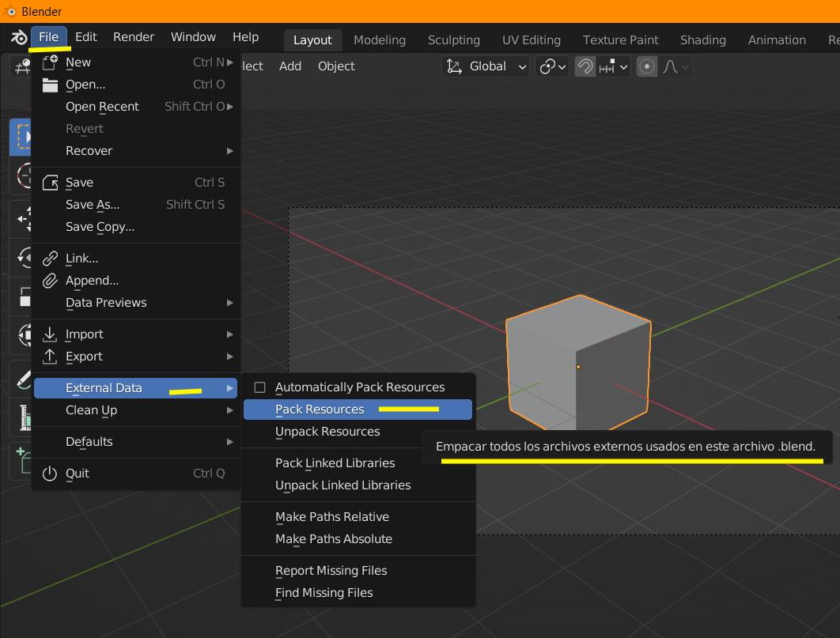Open the proportional falloff curve dropdown
Viewport: 840px width, 638px height.
click(x=675, y=67)
